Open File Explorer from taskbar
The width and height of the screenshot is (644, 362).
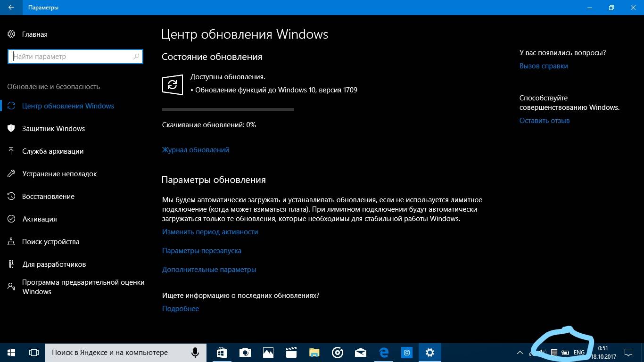click(314, 353)
